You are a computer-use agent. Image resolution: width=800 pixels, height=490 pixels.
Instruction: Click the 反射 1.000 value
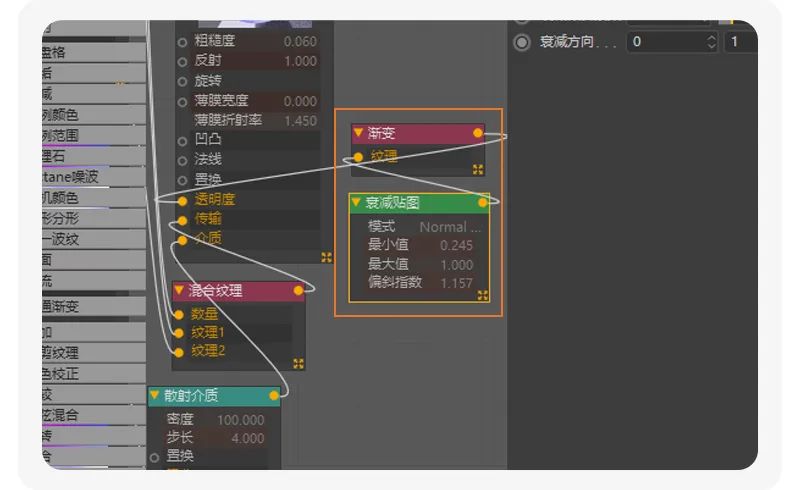click(300, 61)
